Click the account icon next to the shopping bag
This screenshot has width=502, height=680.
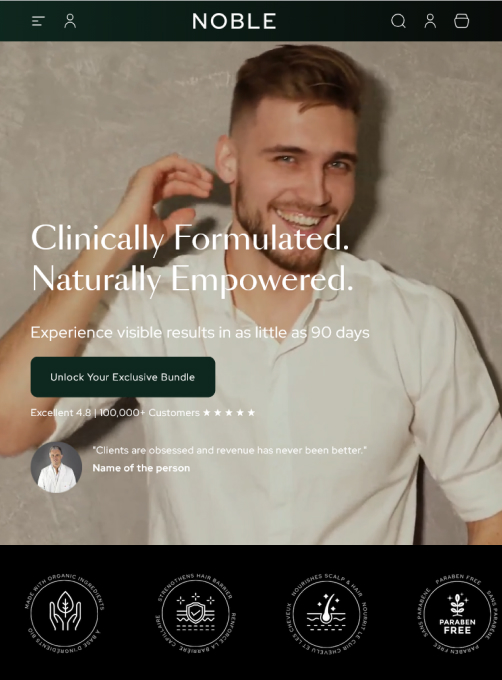click(430, 21)
